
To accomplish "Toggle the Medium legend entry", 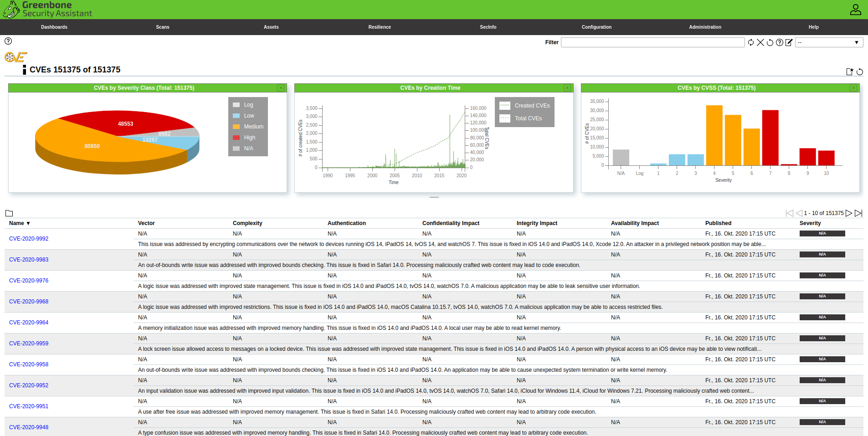I will point(253,127).
